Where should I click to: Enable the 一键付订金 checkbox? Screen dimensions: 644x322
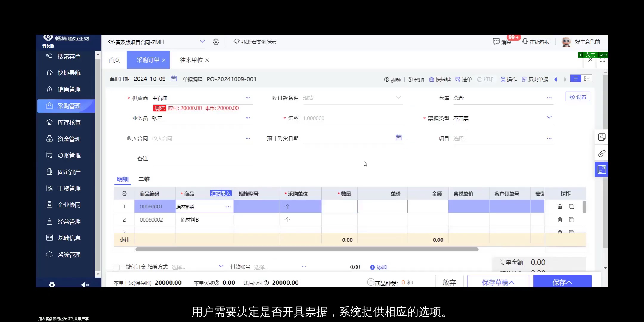point(116,267)
